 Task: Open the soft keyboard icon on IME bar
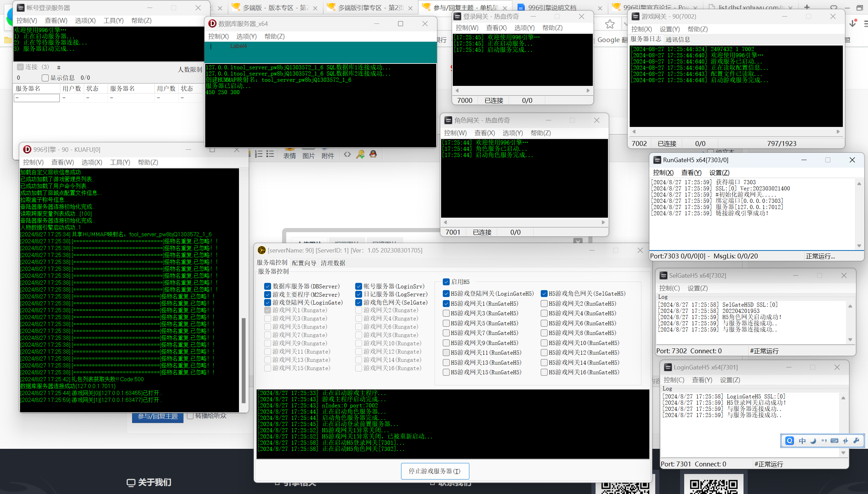point(835,441)
